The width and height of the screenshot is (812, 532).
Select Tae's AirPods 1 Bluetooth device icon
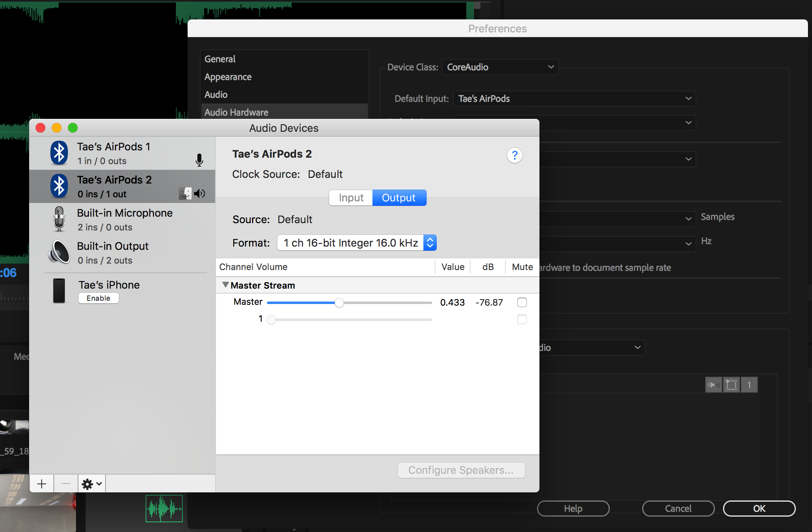(x=59, y=153)
